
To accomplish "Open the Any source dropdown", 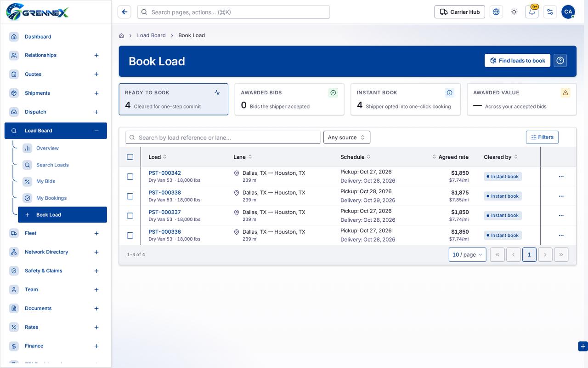I will (x=347, y=137).
